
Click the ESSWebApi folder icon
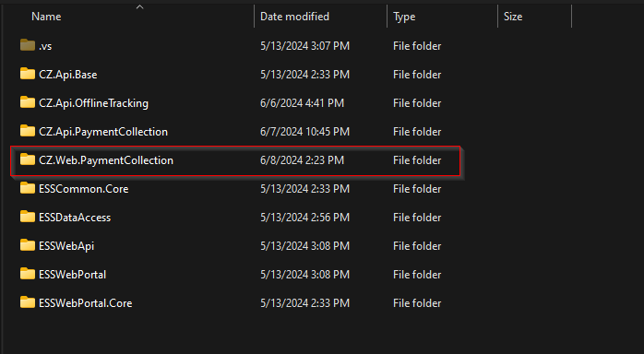(28, 245)
